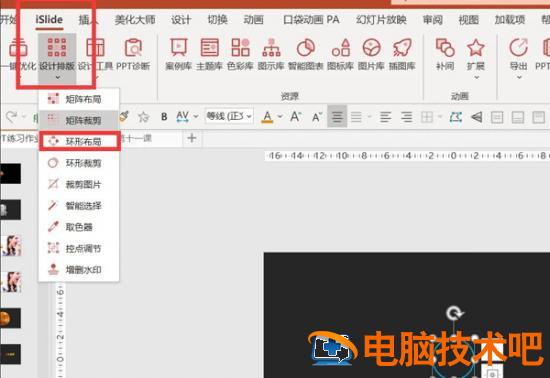Viewport: 550px width, 378px height.
Task: Toggle the bulleted list button
Action: [356, 117]
